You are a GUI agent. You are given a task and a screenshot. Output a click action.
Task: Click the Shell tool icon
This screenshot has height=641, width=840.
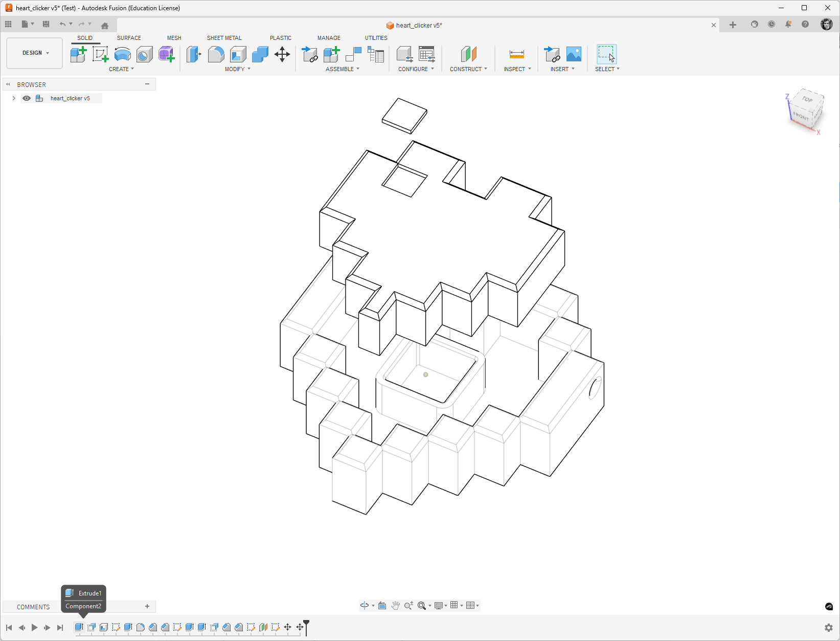(x=238, y=54)
